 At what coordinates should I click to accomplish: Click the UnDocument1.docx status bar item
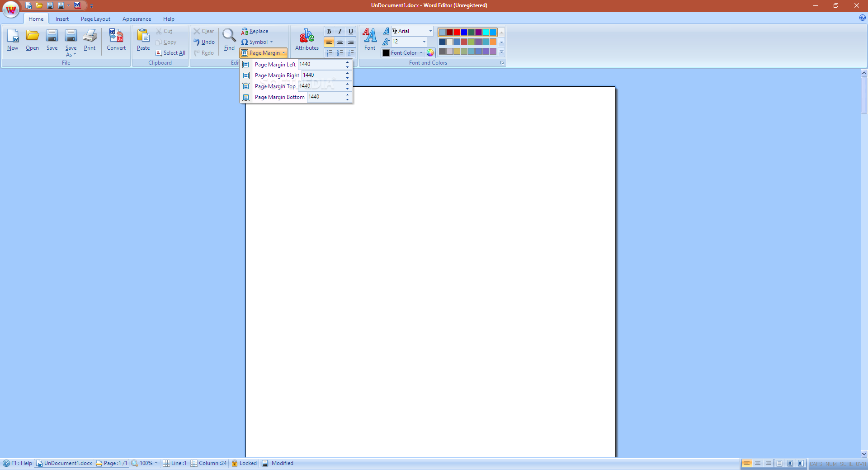[x=64, y=463]
